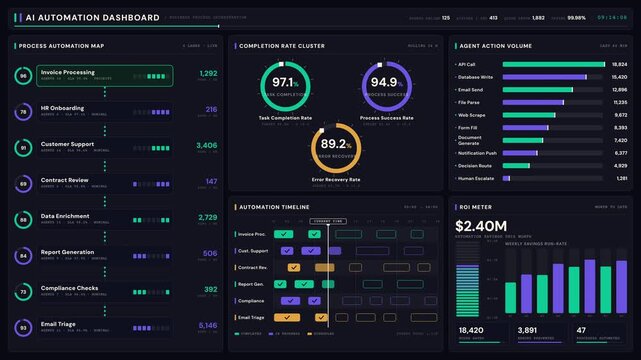
Task: Open the rolling period selector in Completion Rate Cluster
Action: point(422,46)
